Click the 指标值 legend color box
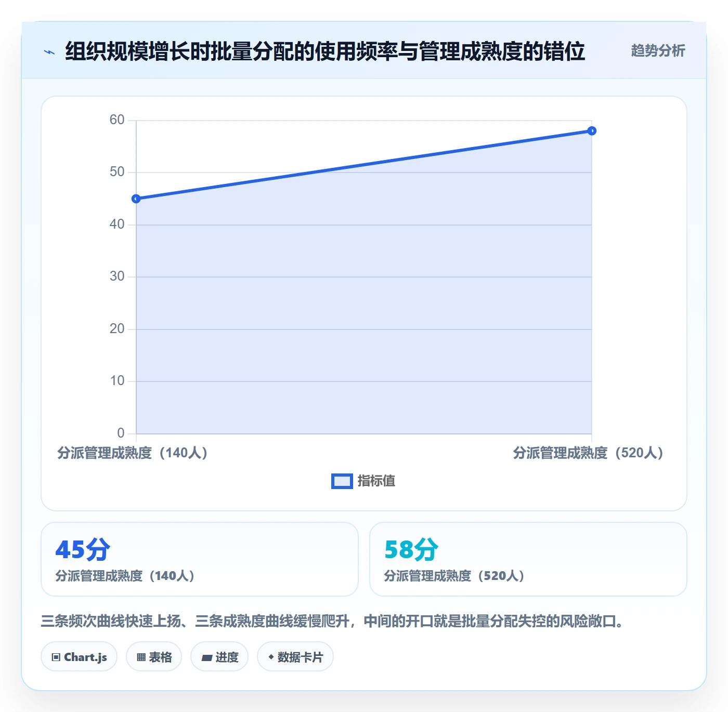Image resolution: width=728 pixels, height=712 pixels. (x=342, y=481)
